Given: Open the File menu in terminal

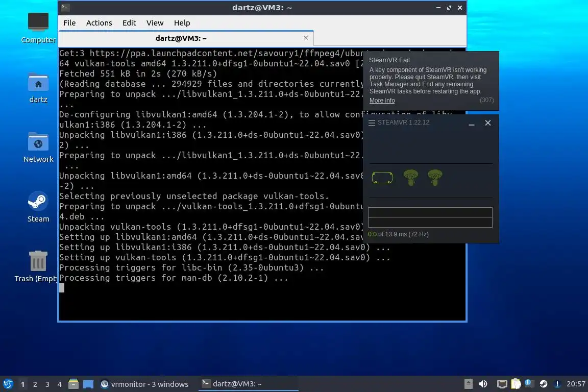Looking at the screenshot, I should click(x=69, y=23).
